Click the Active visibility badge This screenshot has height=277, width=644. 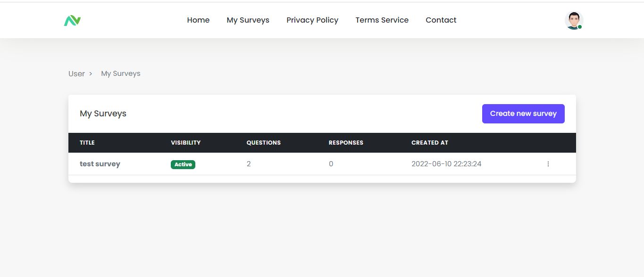(x=183, y=164)
